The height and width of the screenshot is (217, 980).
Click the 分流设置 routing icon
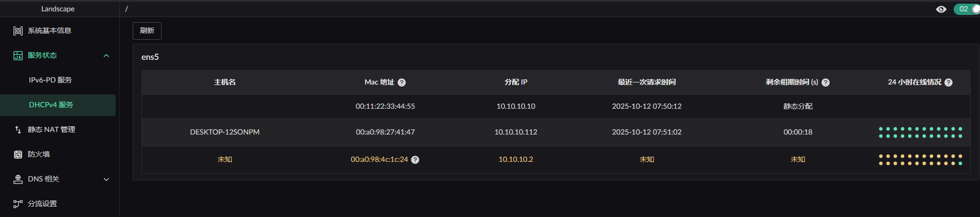coord(18,204)
